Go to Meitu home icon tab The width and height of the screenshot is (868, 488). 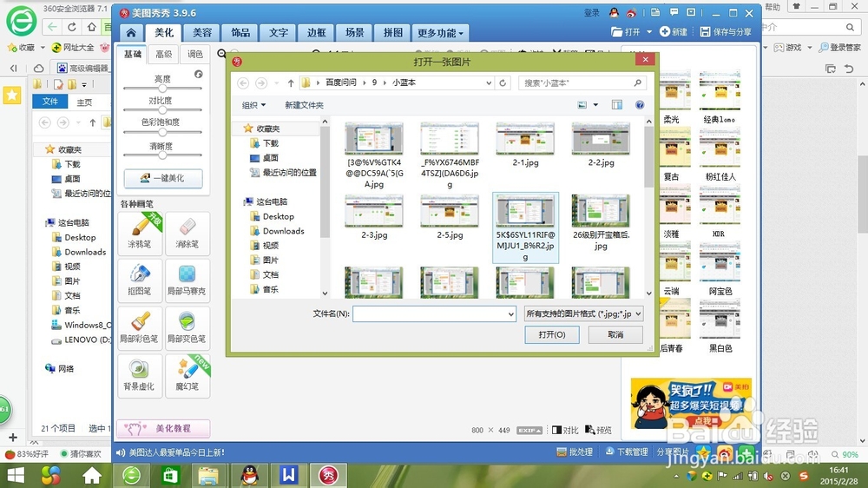coord(131,33)
